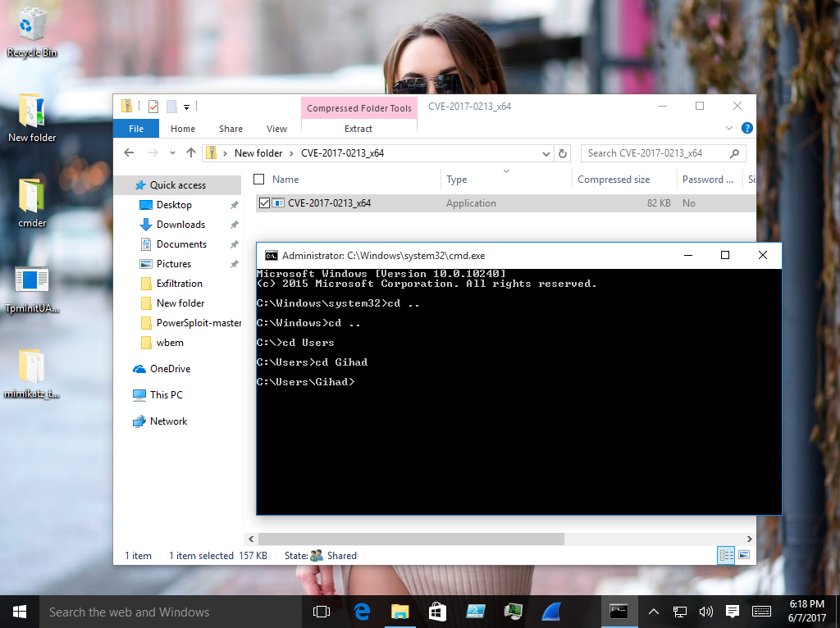
Task: Switch to the View ribbon tab
Action: 276,129
